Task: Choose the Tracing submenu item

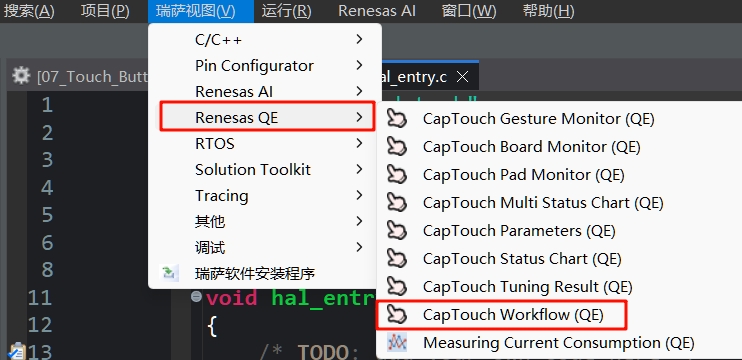Action: 265,195
